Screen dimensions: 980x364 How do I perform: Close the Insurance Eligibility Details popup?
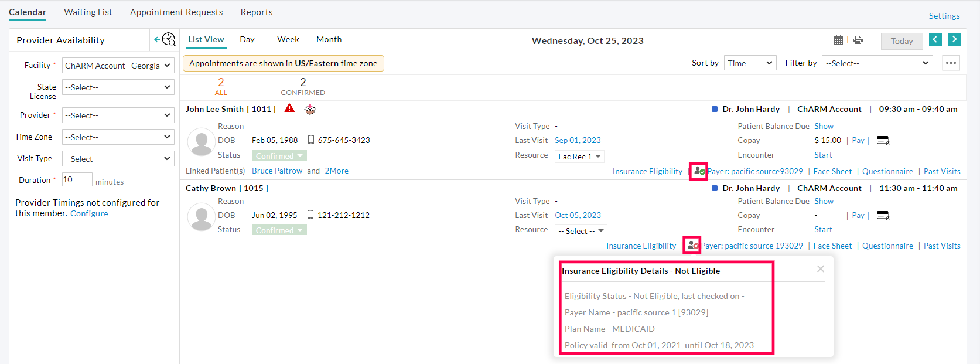pos(820,268)
